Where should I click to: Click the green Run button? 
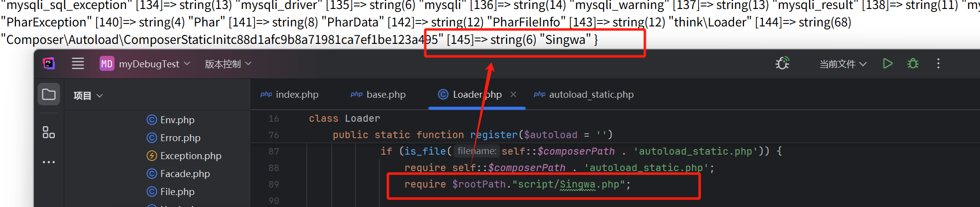[887, 63]
